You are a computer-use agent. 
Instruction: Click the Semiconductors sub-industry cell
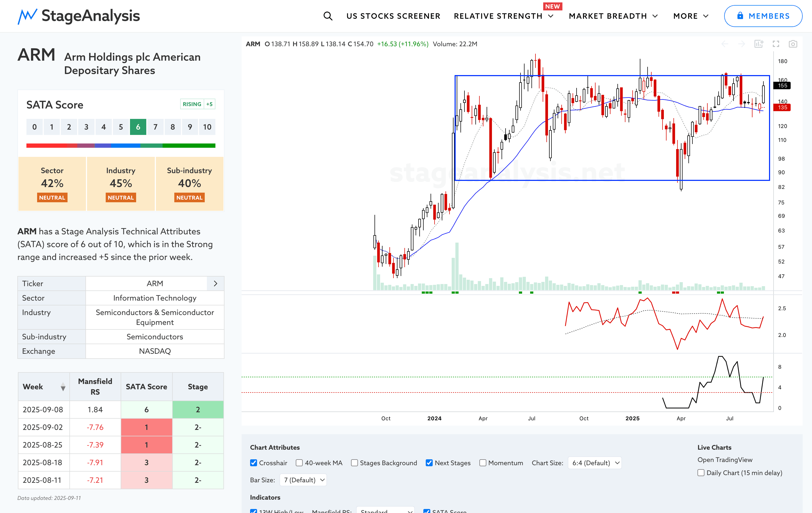[155, 337]
